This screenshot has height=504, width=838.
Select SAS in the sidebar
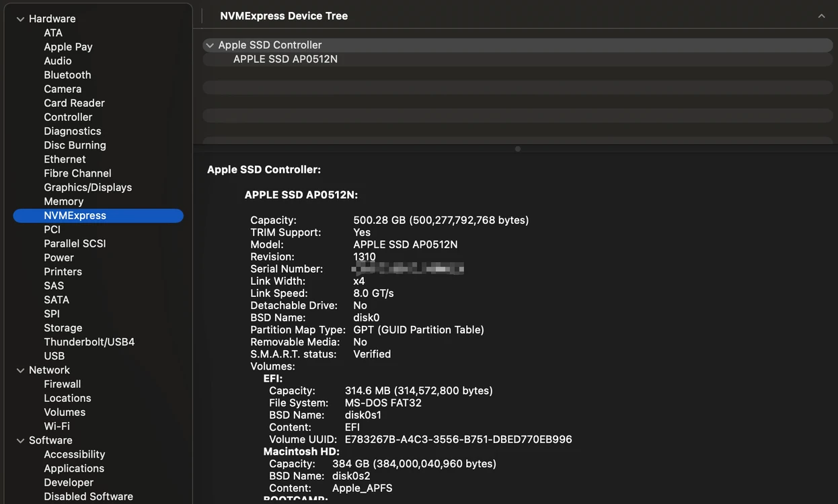click(54, 286)
